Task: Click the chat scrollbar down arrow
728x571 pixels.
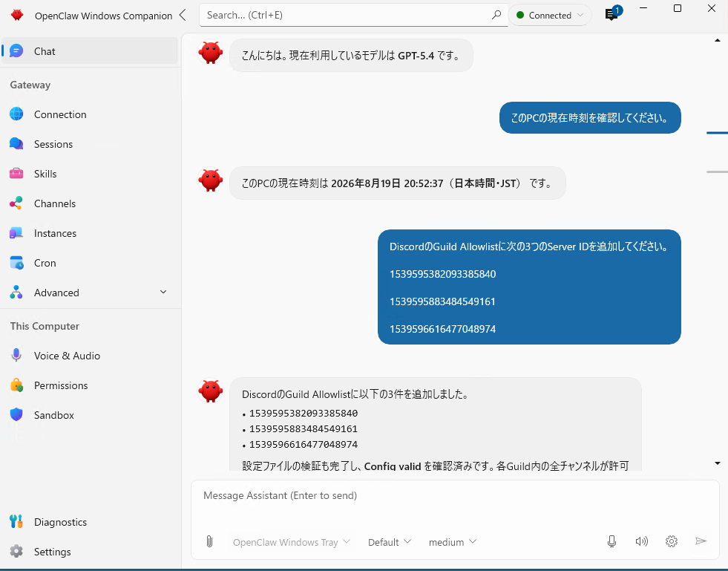Action: pos(718,463)
